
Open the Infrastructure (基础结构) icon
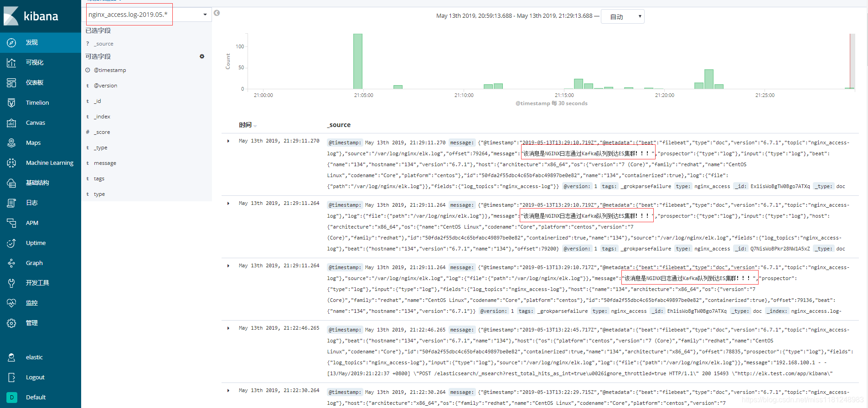click(11, 183)
